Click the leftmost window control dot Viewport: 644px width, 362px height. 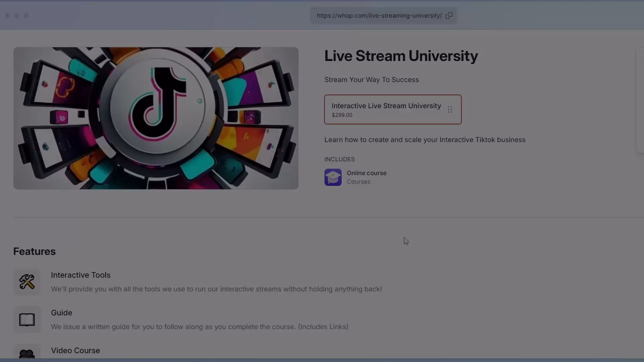[x=7, y=15]
